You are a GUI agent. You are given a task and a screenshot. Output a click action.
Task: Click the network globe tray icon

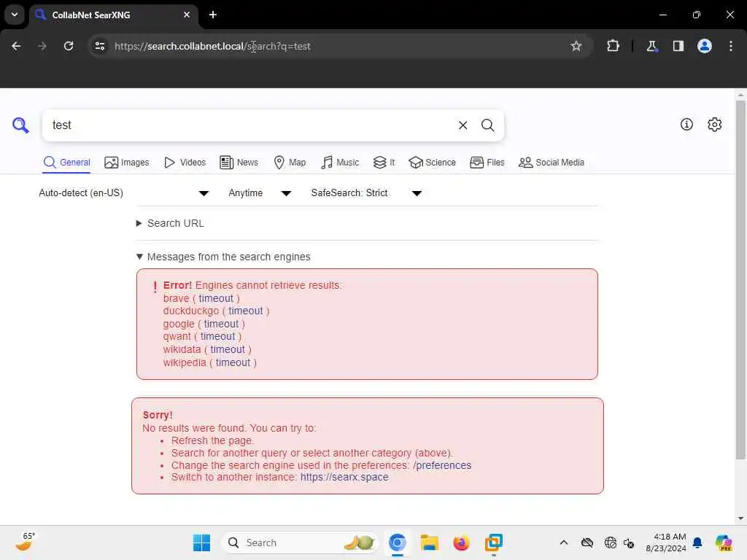click(611, 542)
